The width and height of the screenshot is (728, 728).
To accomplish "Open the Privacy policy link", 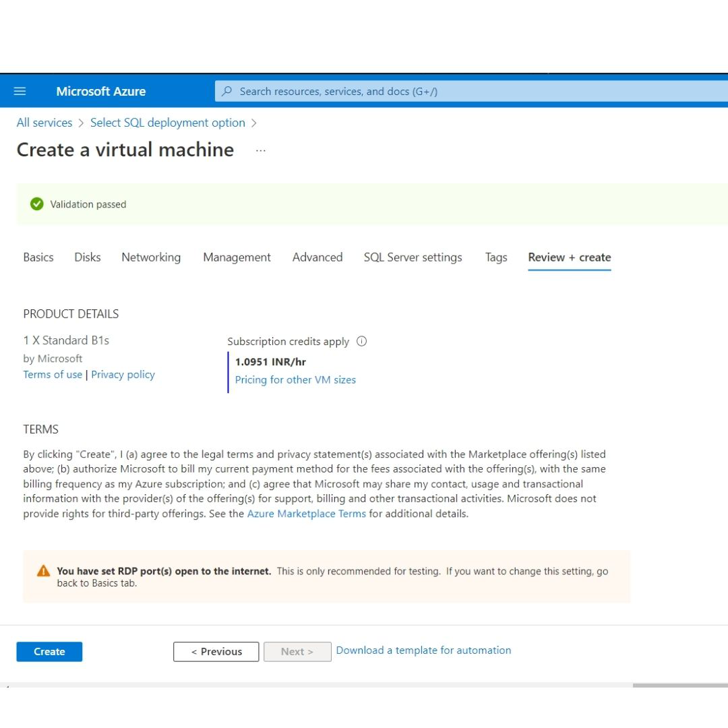I will (x=123, y=375).
